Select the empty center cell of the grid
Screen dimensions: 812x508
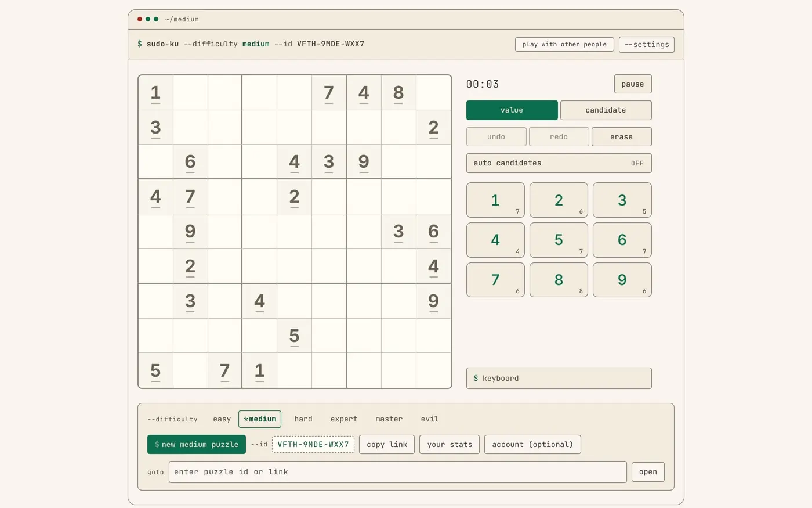pyautogui.click(x=295, y=232)
